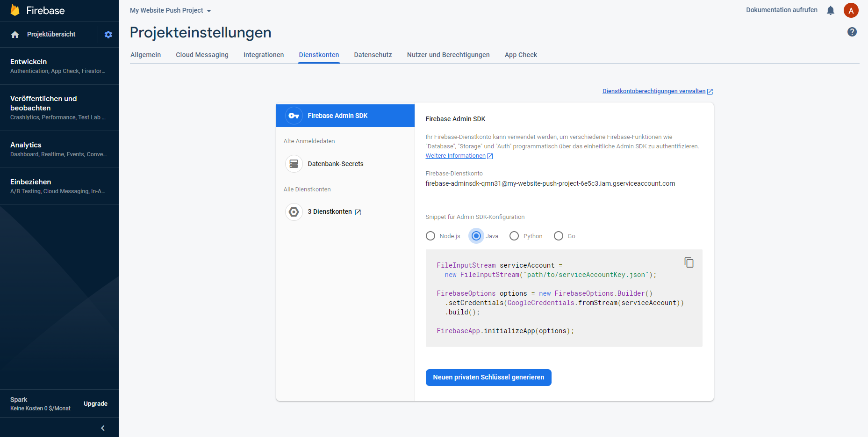
Task: Copy the Java code snippet
Action: pos(689,262)
